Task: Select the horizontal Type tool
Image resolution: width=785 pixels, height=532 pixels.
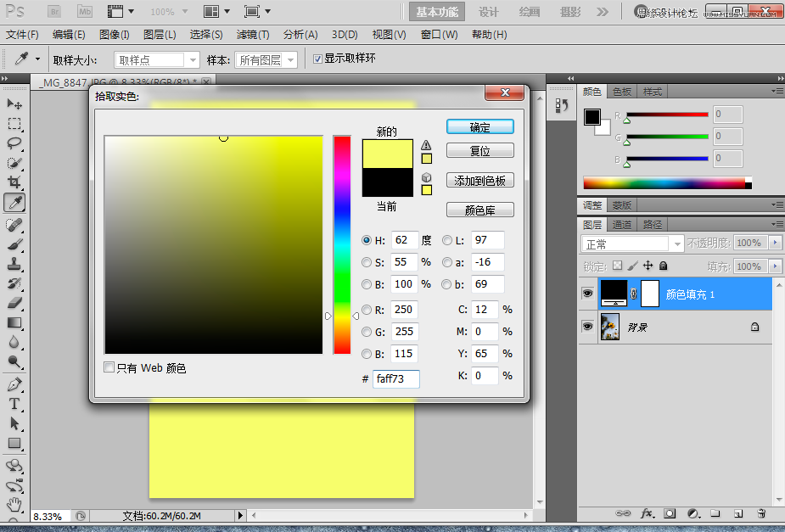Action: point(14,404)
